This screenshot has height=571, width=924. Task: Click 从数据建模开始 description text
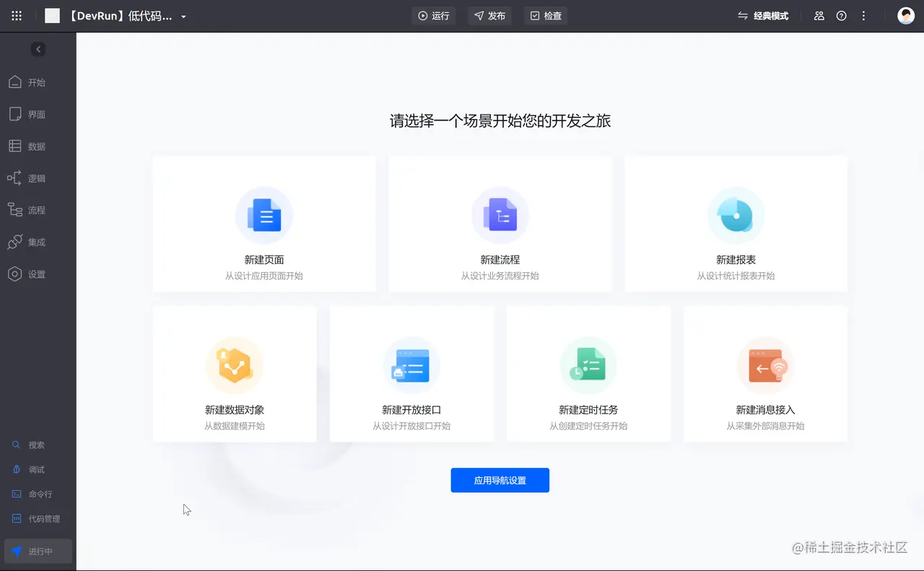235,426
